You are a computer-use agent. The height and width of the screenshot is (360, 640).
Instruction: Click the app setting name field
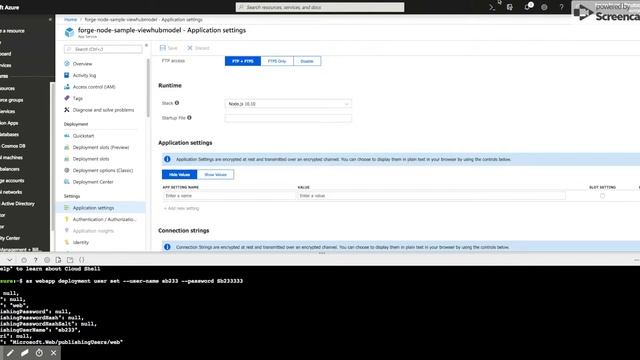(x=229, y=196)
